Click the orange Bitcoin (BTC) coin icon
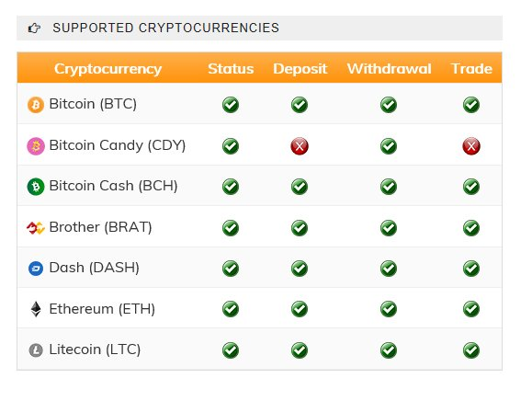The height and width of the screenshot is (401, 532). pos(36,105)
